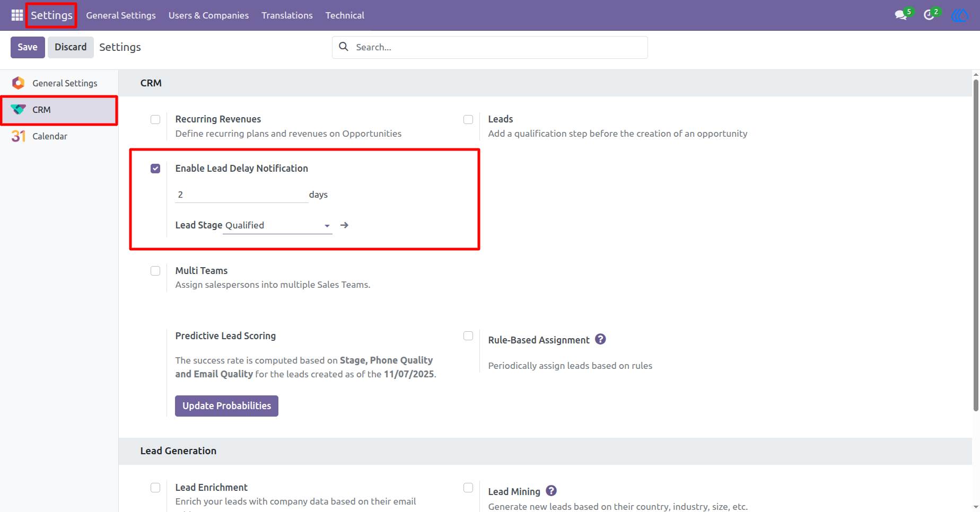Click the Save button
Viewport: 980px width, 512px height.
coord(28,47)
